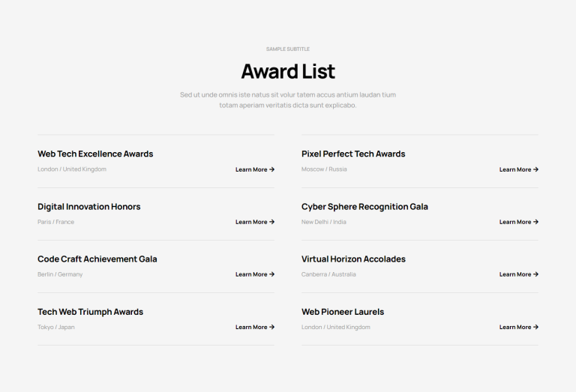Follow Learn More link for Digital Innovation Honors
576x392 pixels.
[251, 222]
